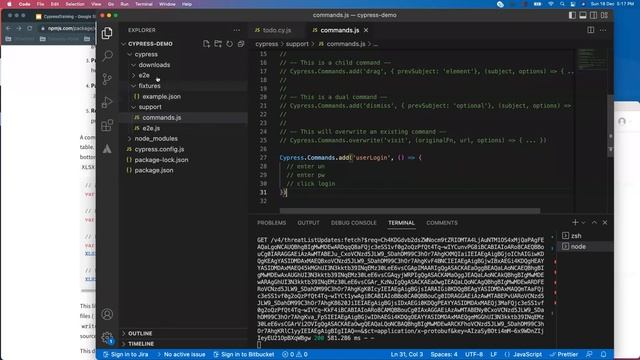Click the support breadcrumb segment

pos(297,44)
